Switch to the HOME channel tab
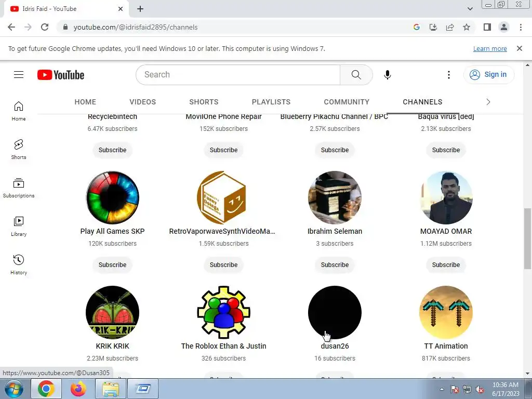Screen dimensions: 532x399 point(85,102)
